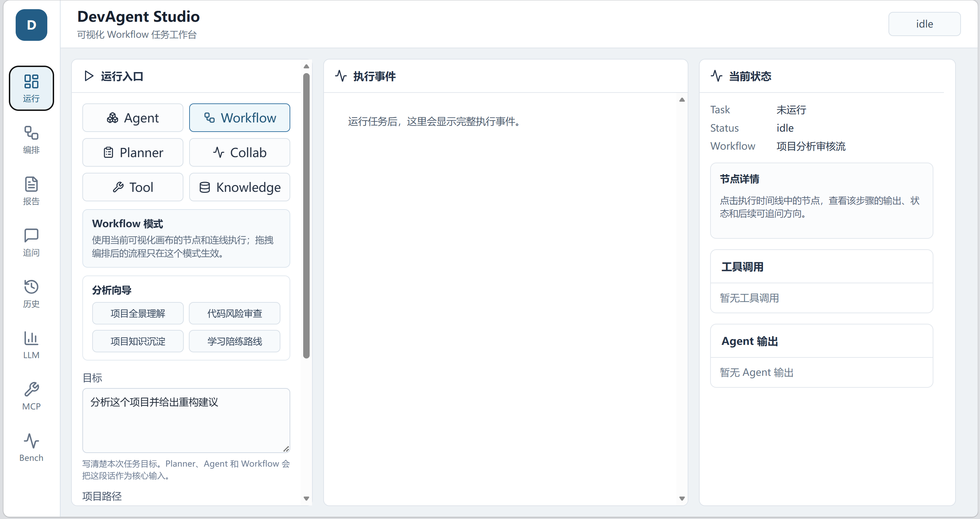Click the play icon beside 运行入口
This screenshot has width=980, height=519.
(x=88, y=76)
